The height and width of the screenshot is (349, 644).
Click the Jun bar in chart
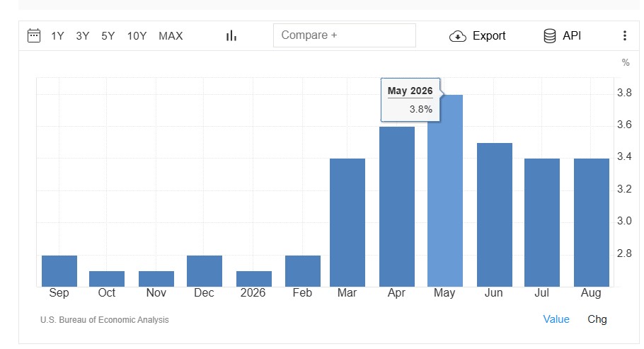[x=495, y=214]
